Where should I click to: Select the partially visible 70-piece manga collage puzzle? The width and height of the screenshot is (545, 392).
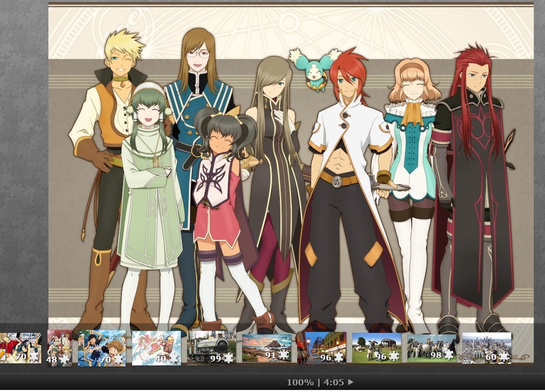pos(20,348)
